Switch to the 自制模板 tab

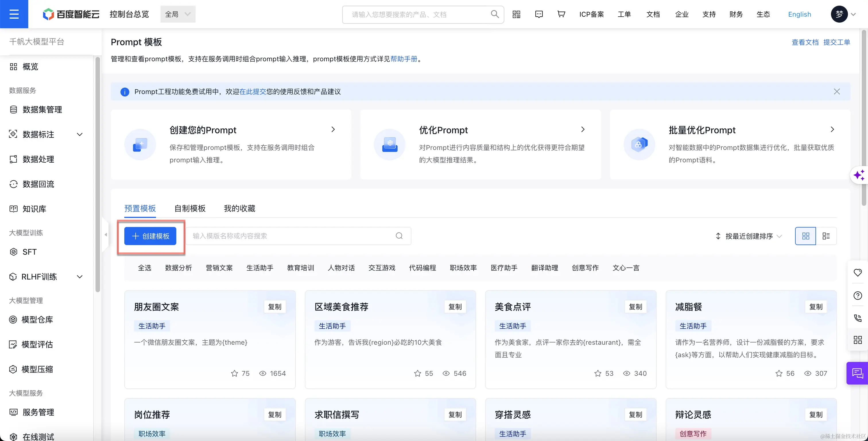pyautogui.click(x=190, y=208)
